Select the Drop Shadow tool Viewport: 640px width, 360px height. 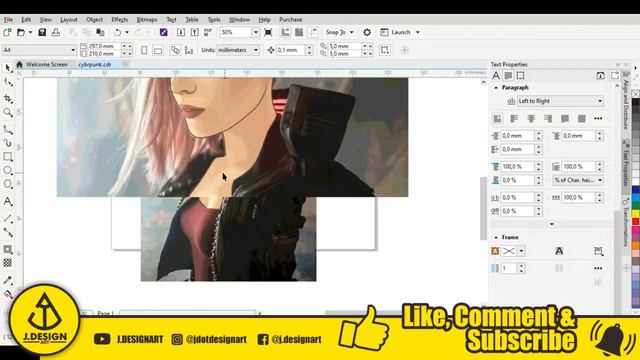coord(7,249)
